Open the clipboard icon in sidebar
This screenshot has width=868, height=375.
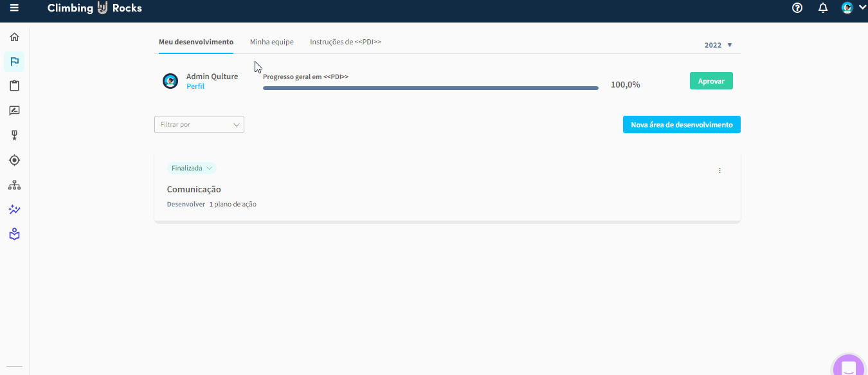point(14,86)
